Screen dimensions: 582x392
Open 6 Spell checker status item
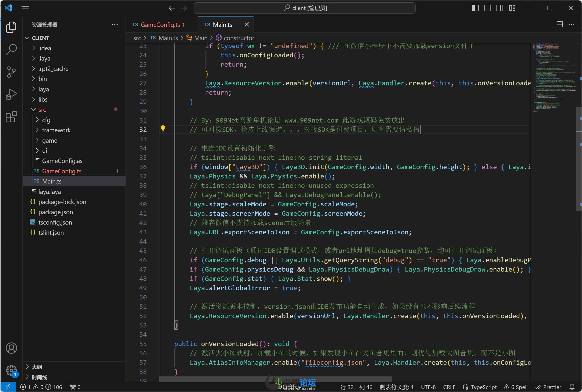516,387
